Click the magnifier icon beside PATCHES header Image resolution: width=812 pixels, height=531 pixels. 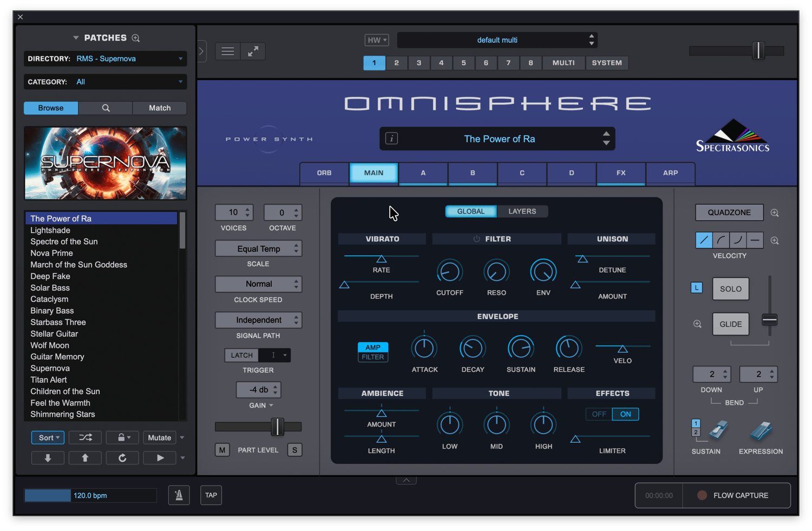pyautogui.click(x=136, y=38)
